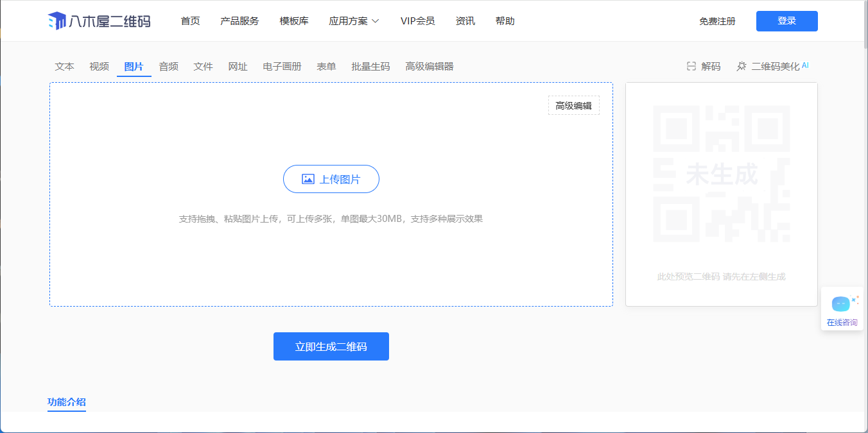
Task: Click the 八木屋二维码 logo icon
Action: (x=56, y=21)
